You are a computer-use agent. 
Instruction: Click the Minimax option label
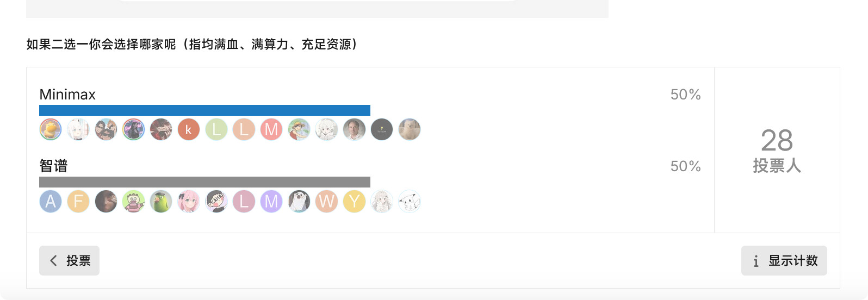click(x=67, y=95)
